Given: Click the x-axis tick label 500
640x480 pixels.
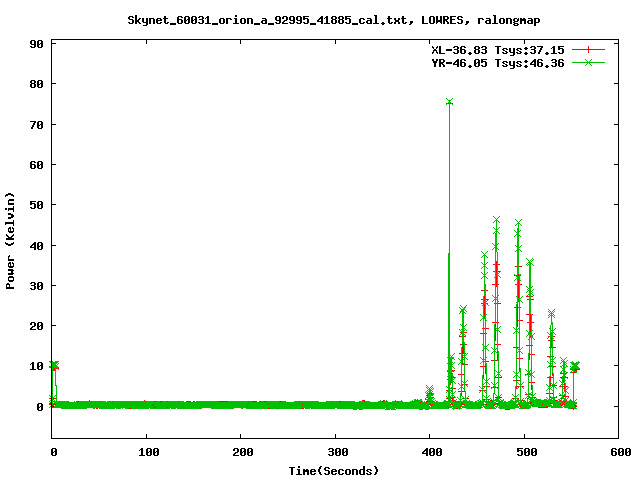Looking at the screenshot, I should click(524, 452).
